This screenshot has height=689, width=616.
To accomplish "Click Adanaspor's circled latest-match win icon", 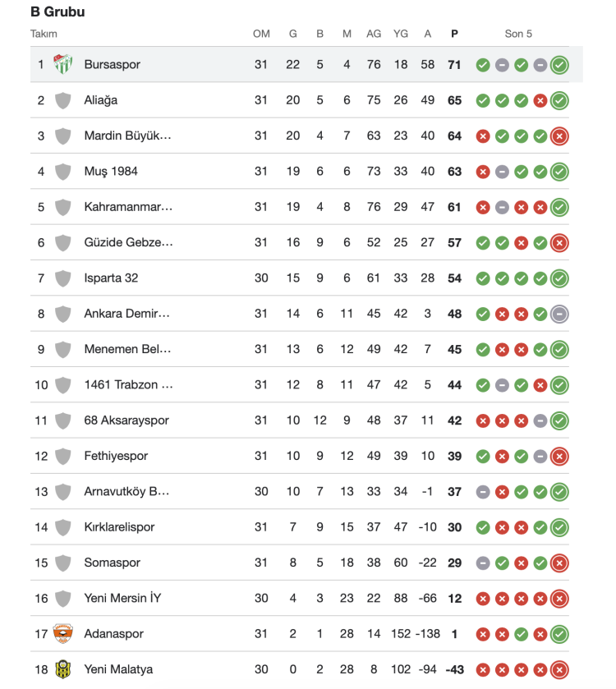I will (x=559, y=634).
